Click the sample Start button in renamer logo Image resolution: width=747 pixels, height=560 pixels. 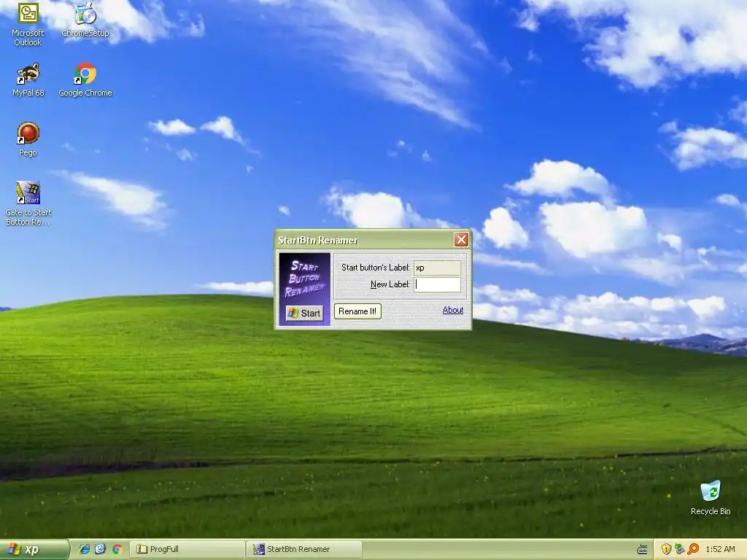304,313
